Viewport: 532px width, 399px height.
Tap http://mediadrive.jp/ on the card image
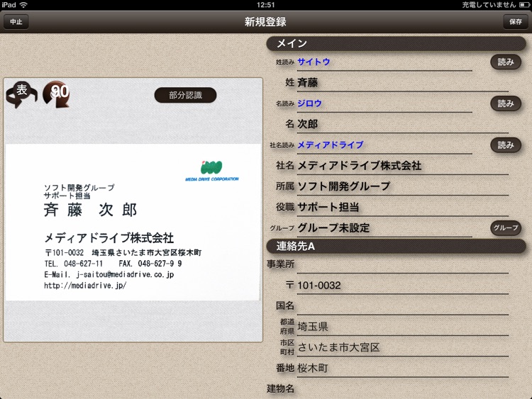pyautogui.click(x=85, y=286)
